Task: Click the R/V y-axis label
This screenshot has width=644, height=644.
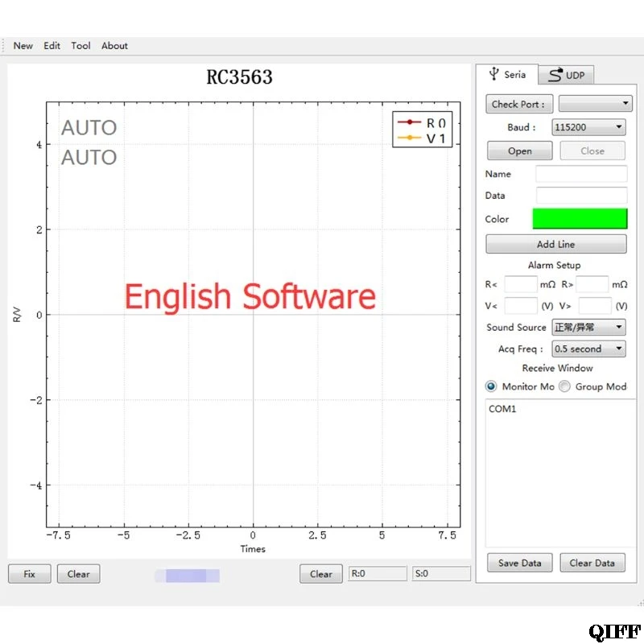Action: coord(17,315)
